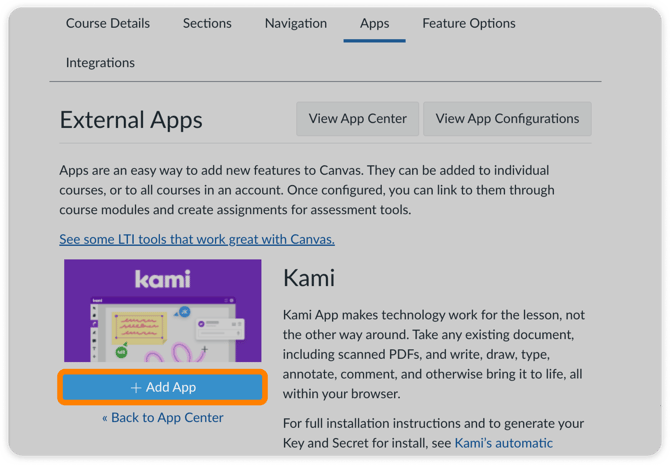Switch to the Integrations tab
This screenshot has height=465, width=670.
(x=100, y=62)
